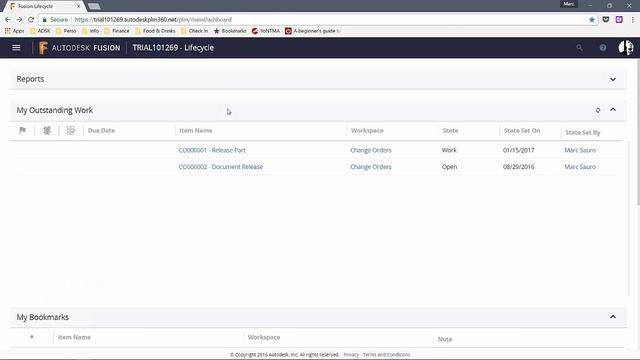Click the Secure padlock indicator

point(55,20)
